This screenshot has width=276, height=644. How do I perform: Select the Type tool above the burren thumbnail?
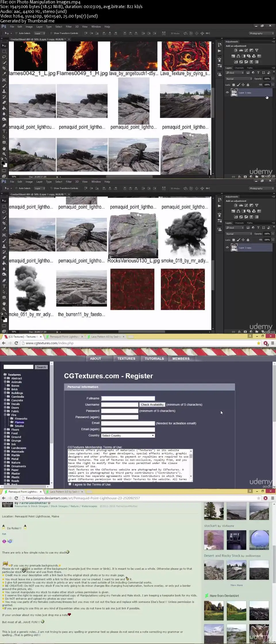coord(4,286)
